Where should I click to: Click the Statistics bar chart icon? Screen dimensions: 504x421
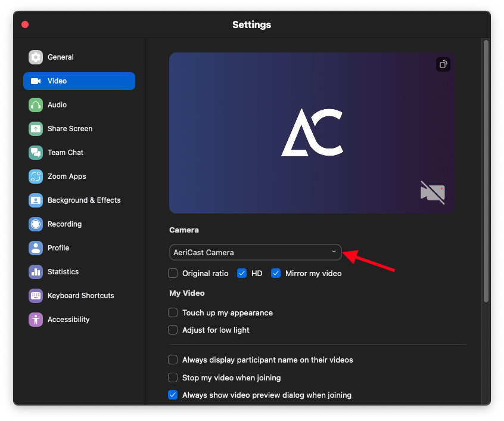tap(36, 272)
